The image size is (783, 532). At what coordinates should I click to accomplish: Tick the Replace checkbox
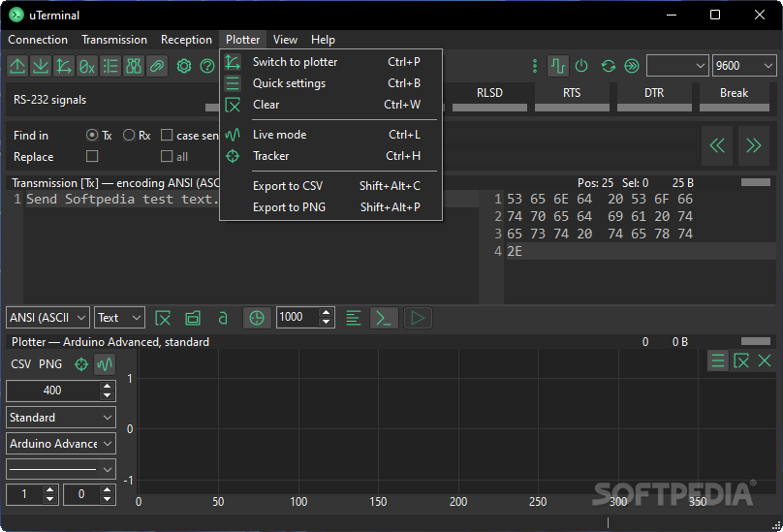click(x=92, y=156)
